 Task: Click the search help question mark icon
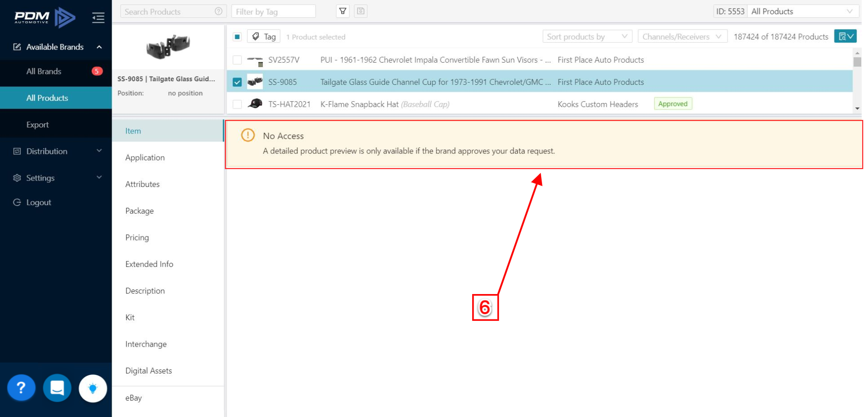pos(218,11)
